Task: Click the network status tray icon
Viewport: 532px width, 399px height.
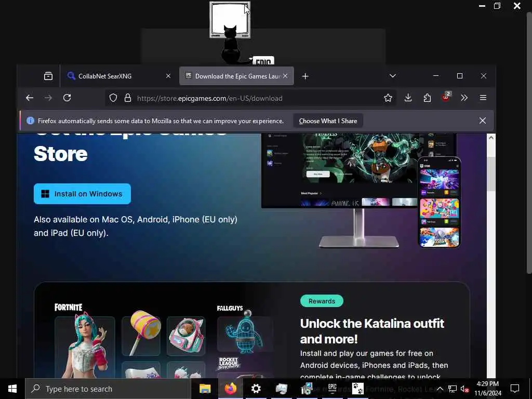Action: click(x=453, y=389)
